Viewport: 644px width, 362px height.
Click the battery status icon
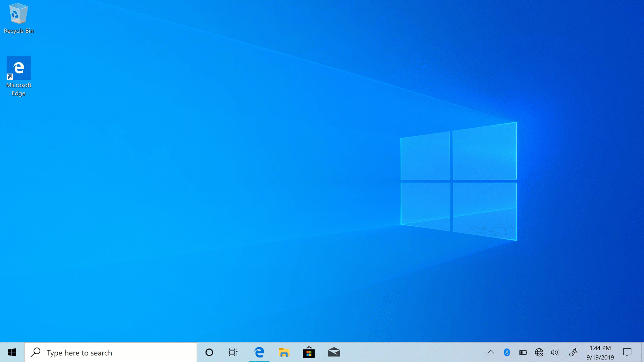pyautogui.click(x=523, y=352)
